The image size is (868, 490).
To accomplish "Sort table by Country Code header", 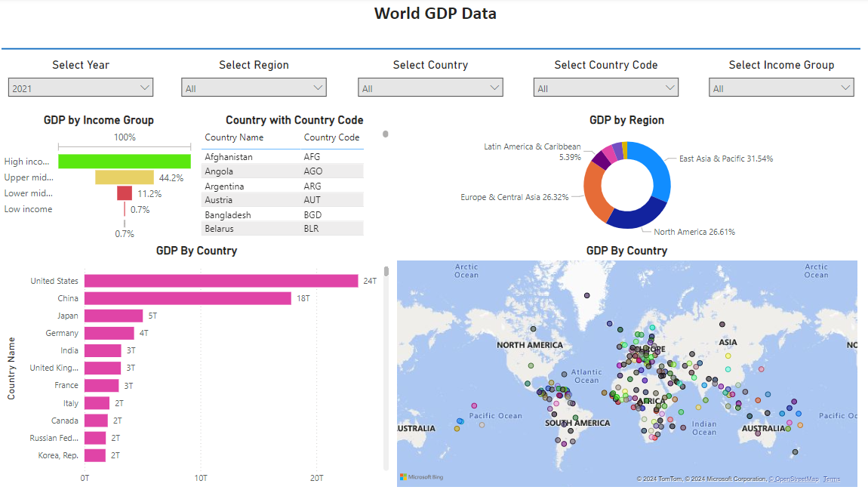I will point(331,137).
